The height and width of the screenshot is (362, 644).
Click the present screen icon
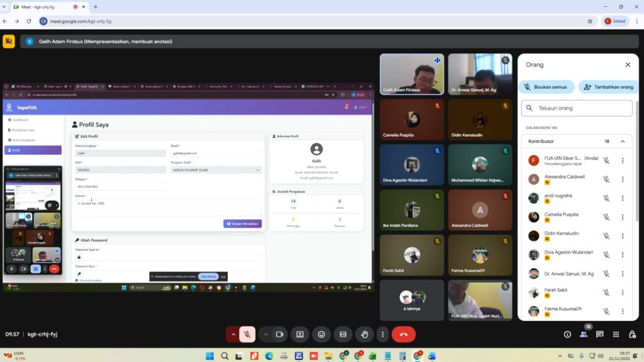[x=300, y=334]
